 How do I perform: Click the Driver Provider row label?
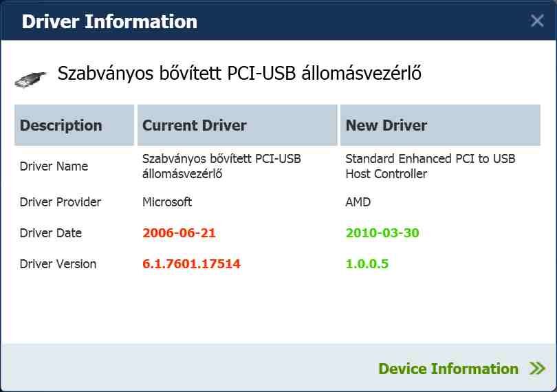(x=61, y=202)
